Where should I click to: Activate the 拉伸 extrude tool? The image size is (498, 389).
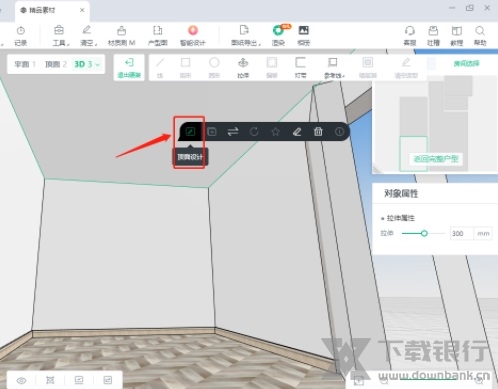[243, 68]
